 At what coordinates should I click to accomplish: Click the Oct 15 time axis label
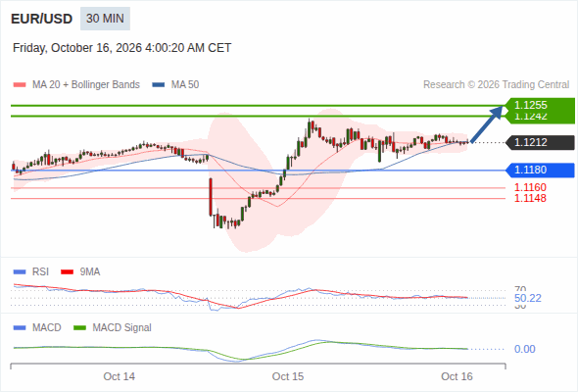(288, 376)
